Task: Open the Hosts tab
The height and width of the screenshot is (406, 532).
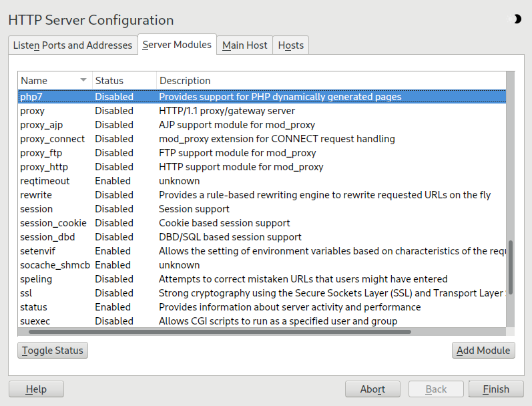Action: 290,45
